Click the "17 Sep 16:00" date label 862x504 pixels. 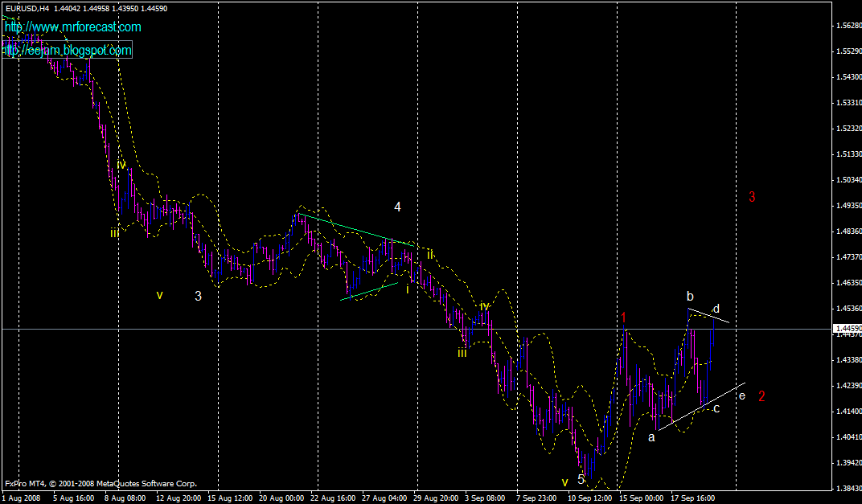692,498
